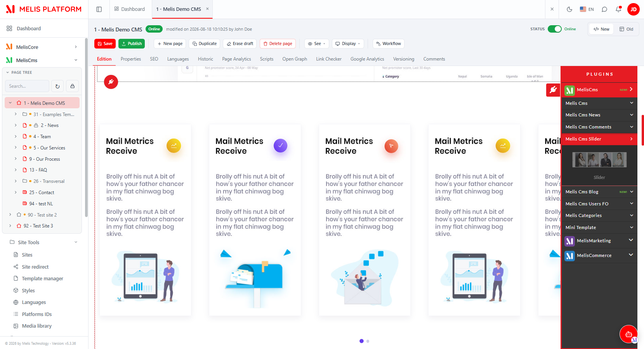Switch to the Old interface view

(626, 29)
